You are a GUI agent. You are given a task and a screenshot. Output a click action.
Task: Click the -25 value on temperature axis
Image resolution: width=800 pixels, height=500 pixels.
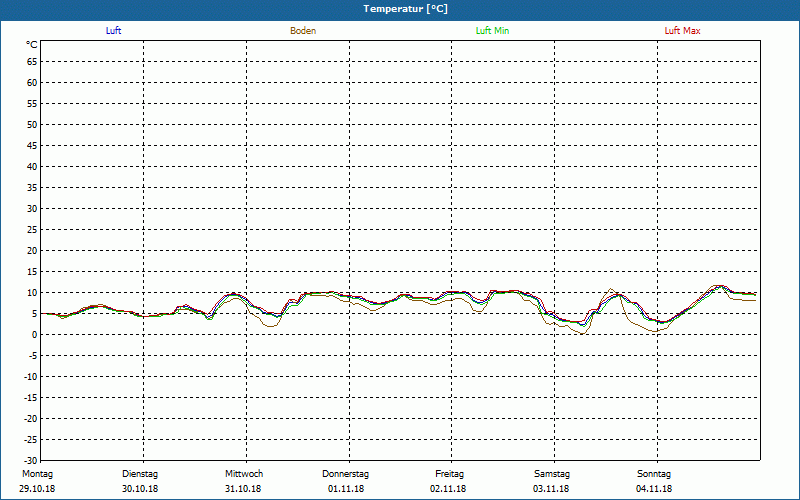[31, 439]
